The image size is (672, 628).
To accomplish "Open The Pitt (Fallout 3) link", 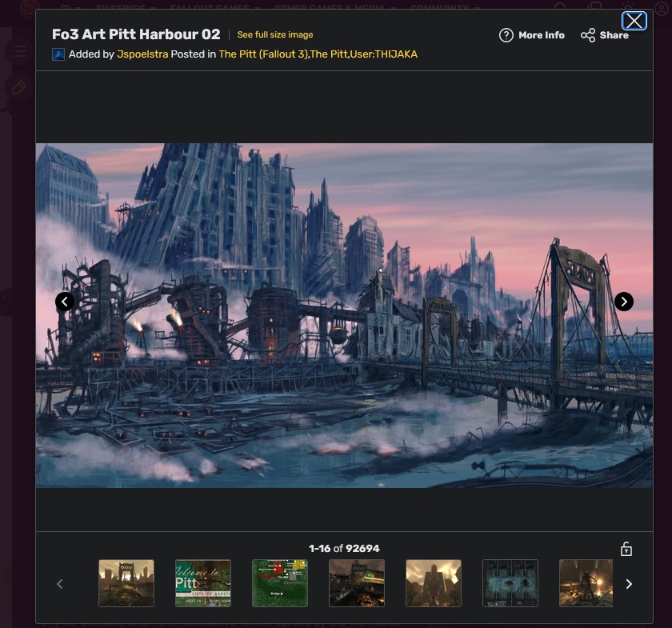I will pos(262,54).
